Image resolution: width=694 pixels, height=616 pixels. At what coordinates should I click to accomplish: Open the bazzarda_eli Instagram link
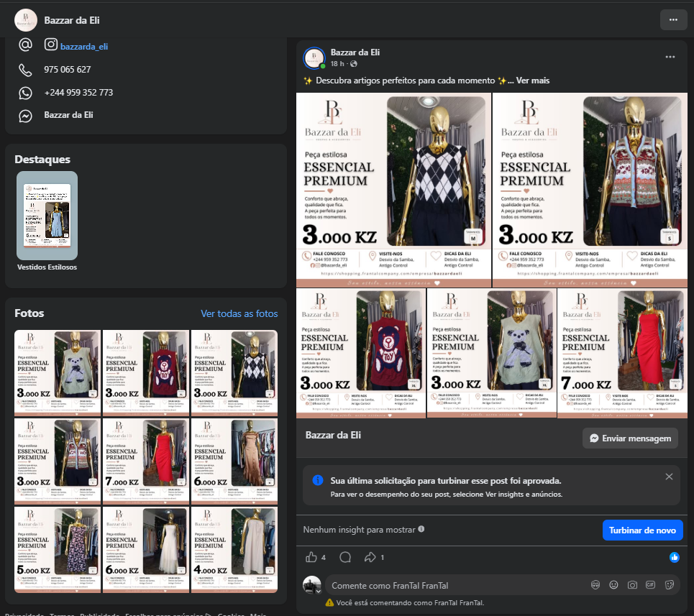[x=84, y=47]
